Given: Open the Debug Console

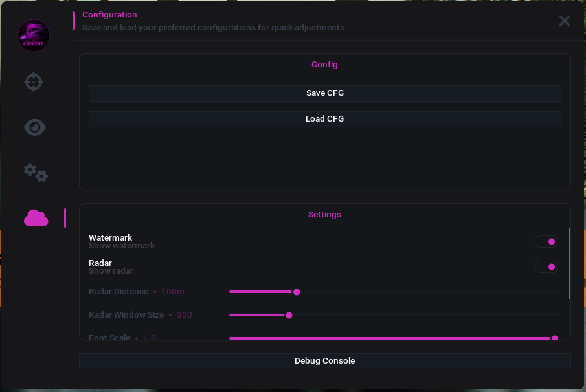Looking at the screenshot, I should point(325,361).
